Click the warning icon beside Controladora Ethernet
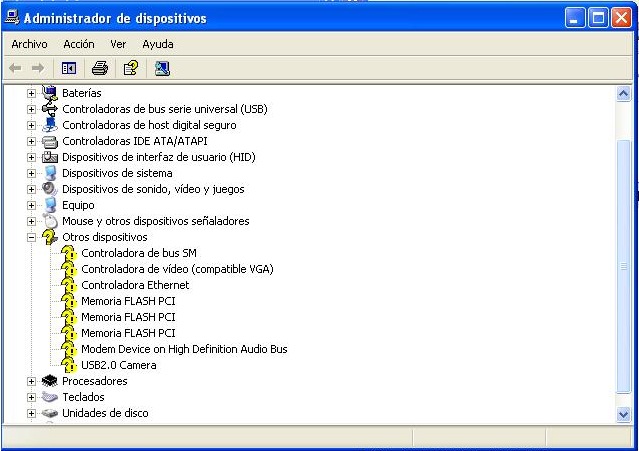Viewport: 639px width, 451px height. click(69, 285)
